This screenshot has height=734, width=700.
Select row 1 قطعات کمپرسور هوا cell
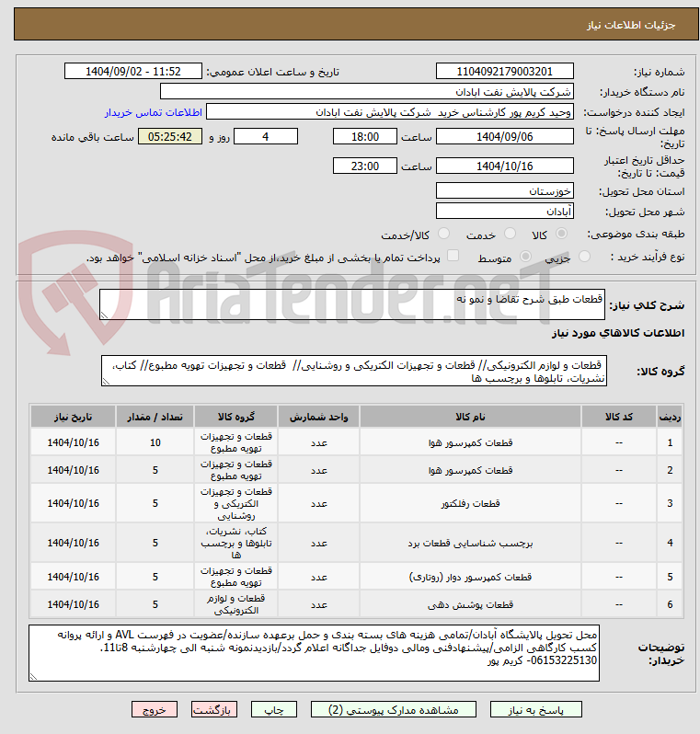[x=470, y=442]
